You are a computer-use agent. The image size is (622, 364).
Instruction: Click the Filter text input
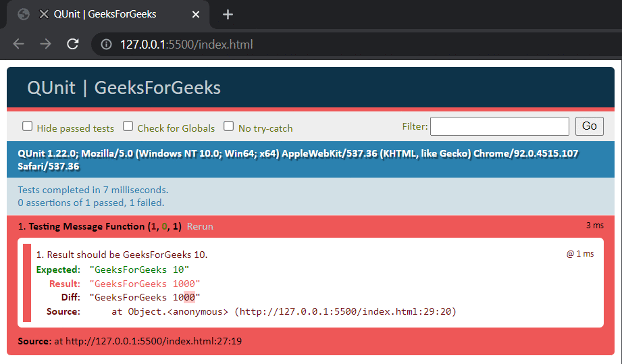pos(499,126)
